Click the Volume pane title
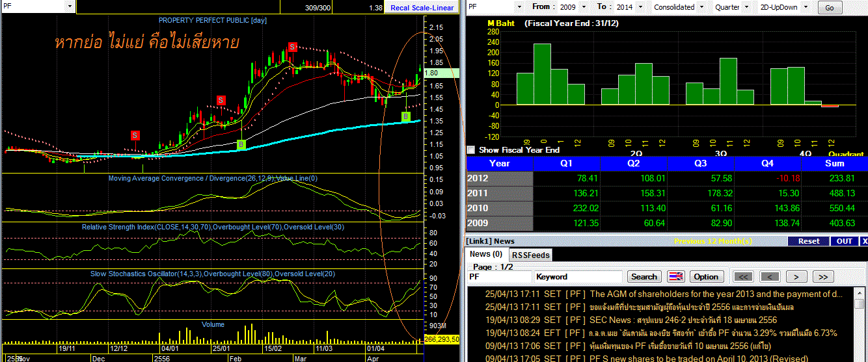 point(213,324)
